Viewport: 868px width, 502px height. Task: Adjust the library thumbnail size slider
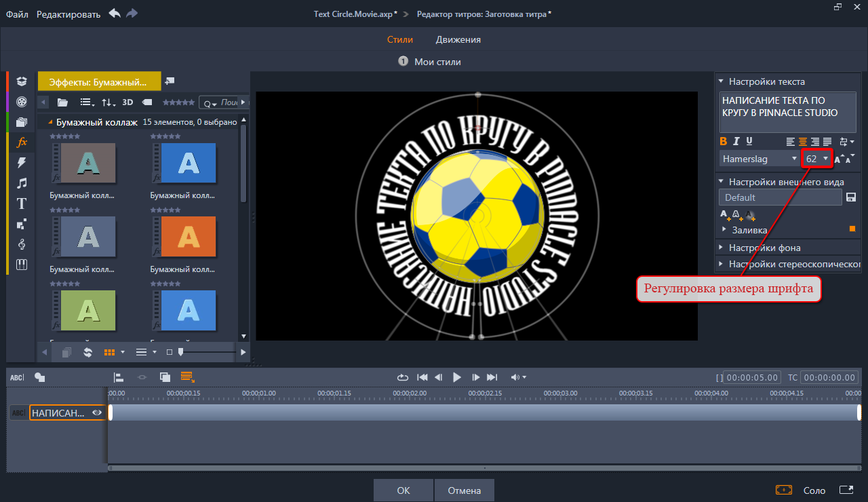180,352
